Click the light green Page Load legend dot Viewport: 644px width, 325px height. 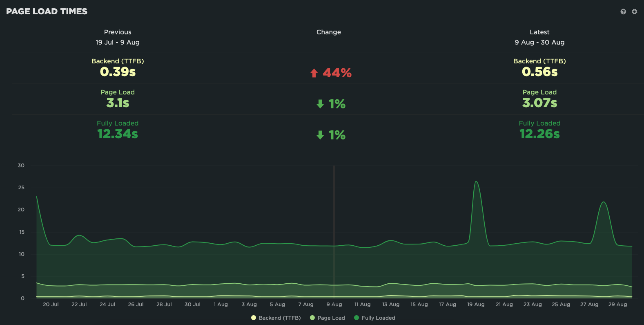312,318
